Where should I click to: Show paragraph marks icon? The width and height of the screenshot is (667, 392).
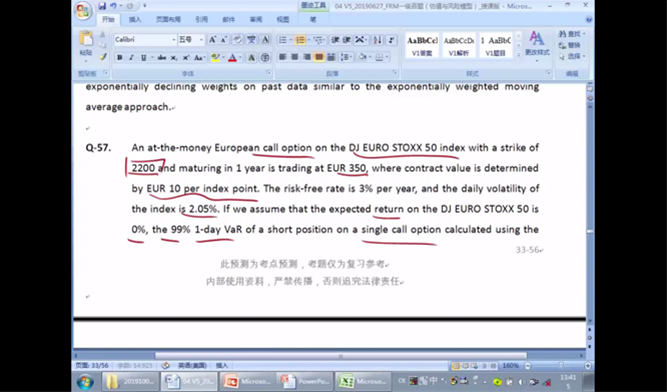click(391, 40)
